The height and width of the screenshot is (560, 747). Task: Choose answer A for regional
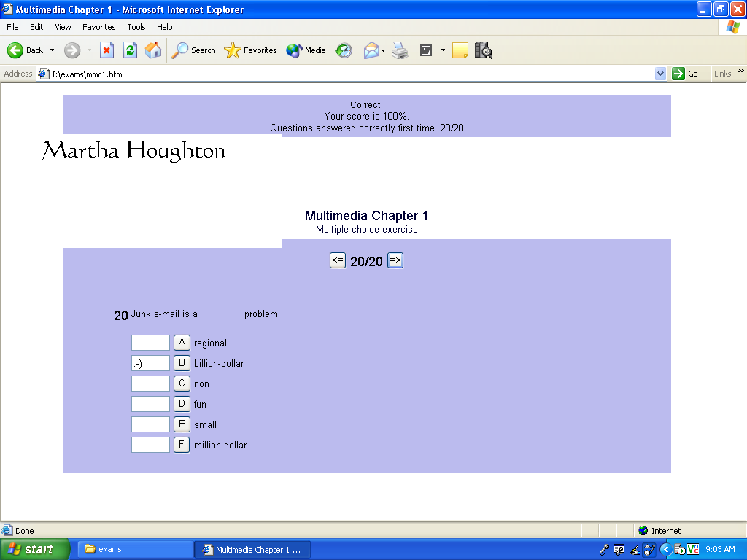click(182, 343)
